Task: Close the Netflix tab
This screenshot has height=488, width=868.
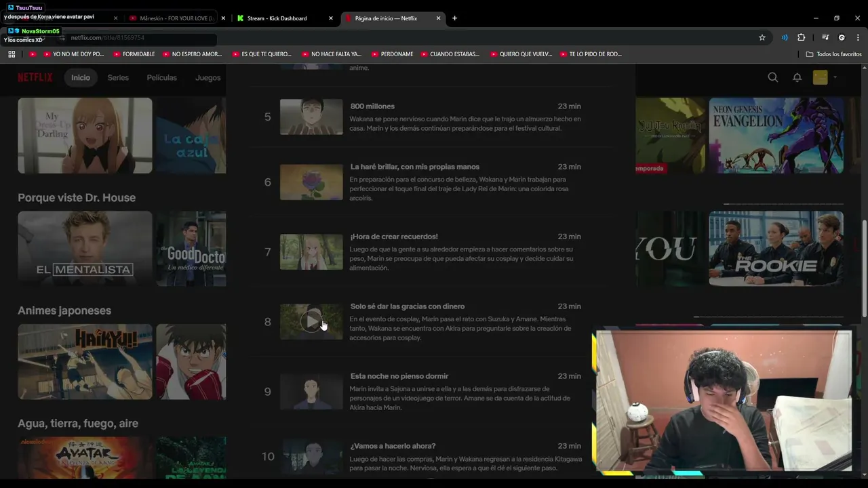Action: (x=439, y=18)
